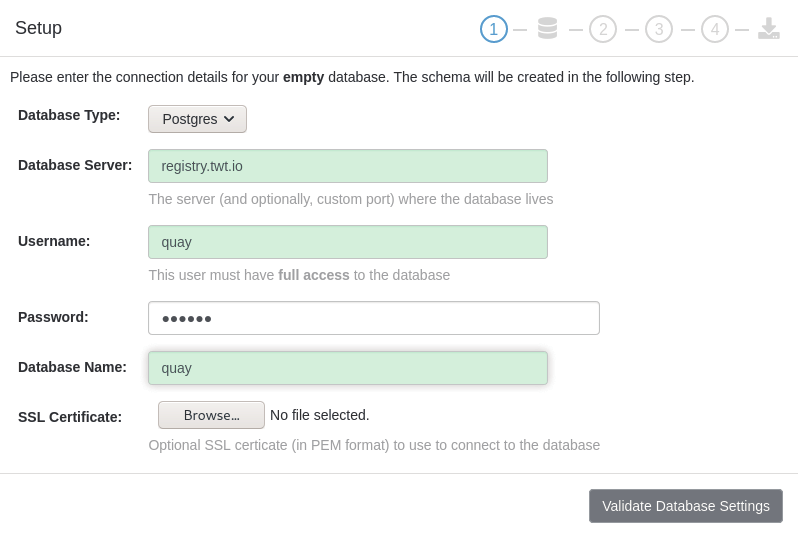Click the download icon at the end of the steps
Image resolution: width=798 pixels, height=537 pixels.
pos(768,28)
